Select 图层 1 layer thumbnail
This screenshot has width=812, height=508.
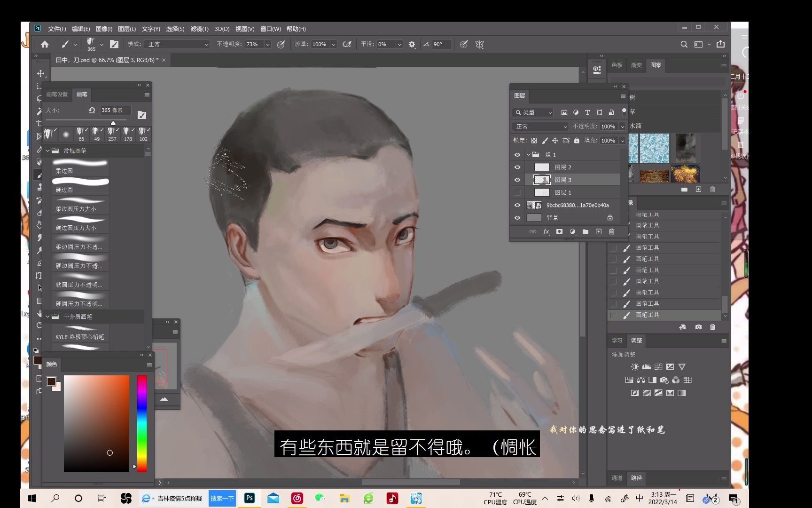pyautogui.click(x=542, y=192)
